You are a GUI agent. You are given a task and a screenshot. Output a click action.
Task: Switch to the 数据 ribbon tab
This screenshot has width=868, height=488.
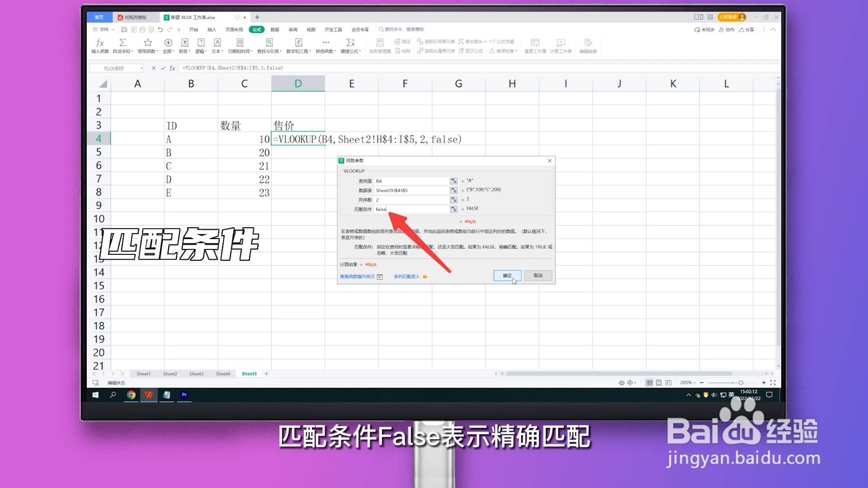[275, 29]
